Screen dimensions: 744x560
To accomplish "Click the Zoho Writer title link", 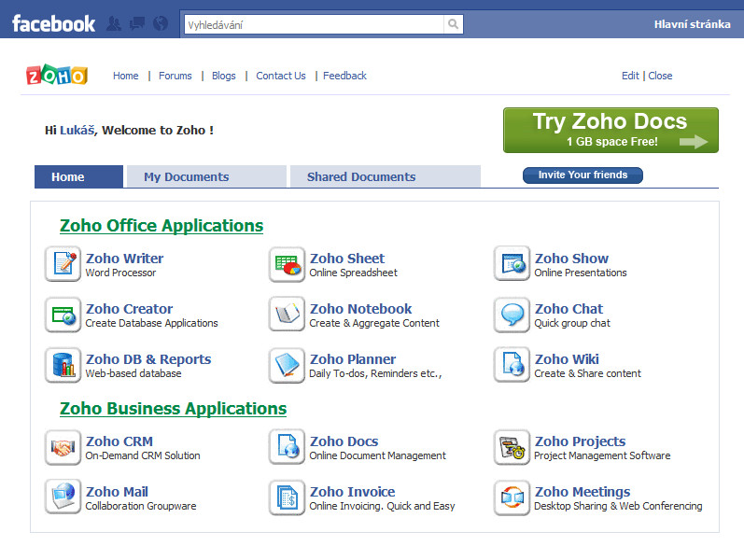I will click(125, 259).
